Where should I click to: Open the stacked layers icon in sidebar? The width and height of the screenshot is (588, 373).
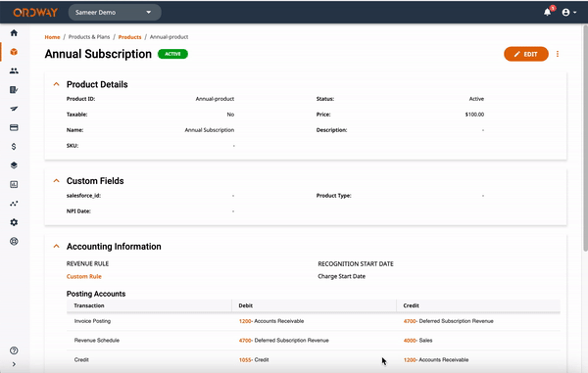point(14,165)
